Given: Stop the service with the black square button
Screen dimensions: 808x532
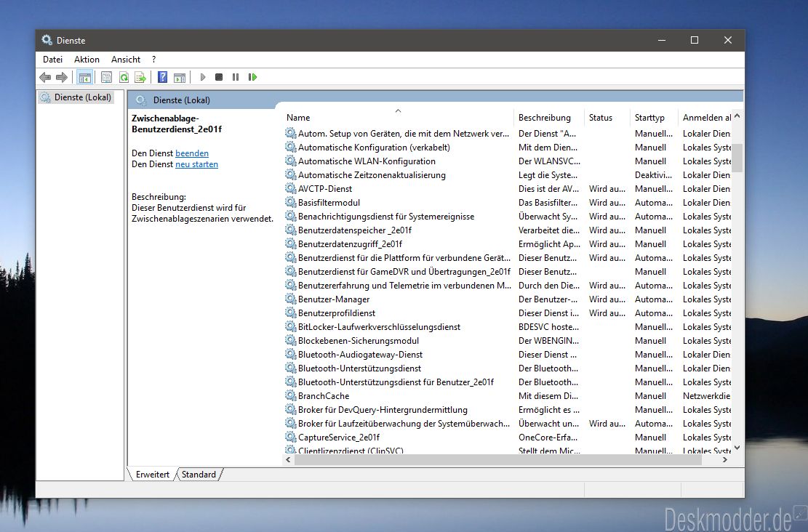Looking at the screenshot, I should pos(219,77).
